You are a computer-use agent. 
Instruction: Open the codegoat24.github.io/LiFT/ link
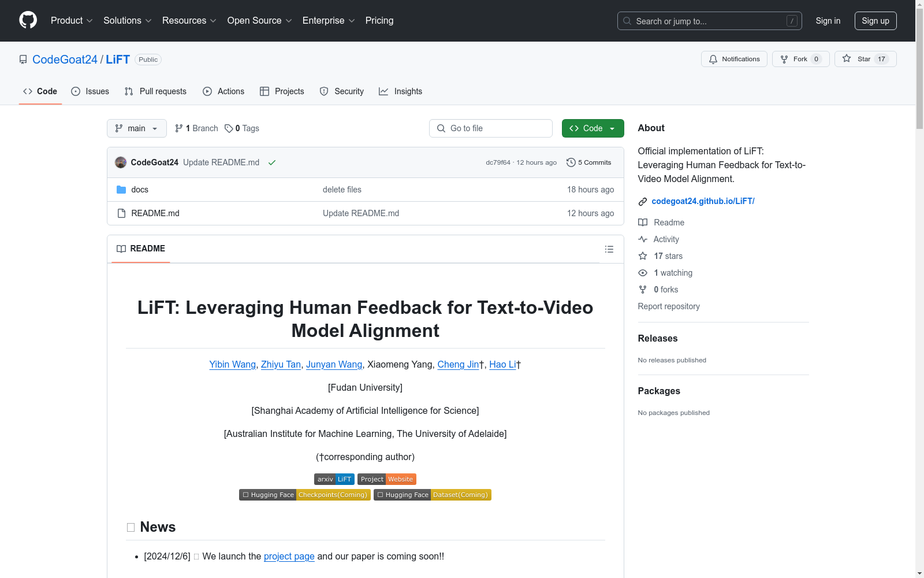click(703, 201)
